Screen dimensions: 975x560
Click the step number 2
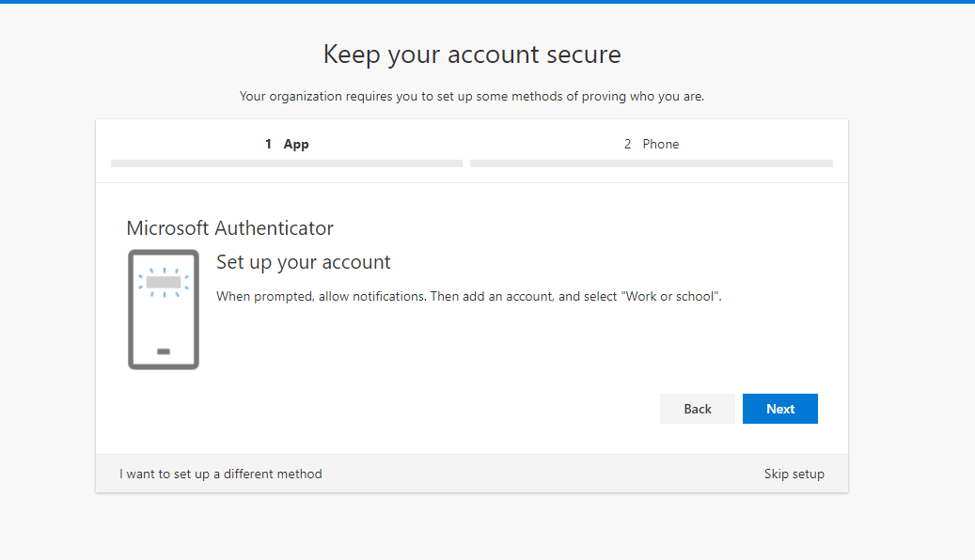627,144
